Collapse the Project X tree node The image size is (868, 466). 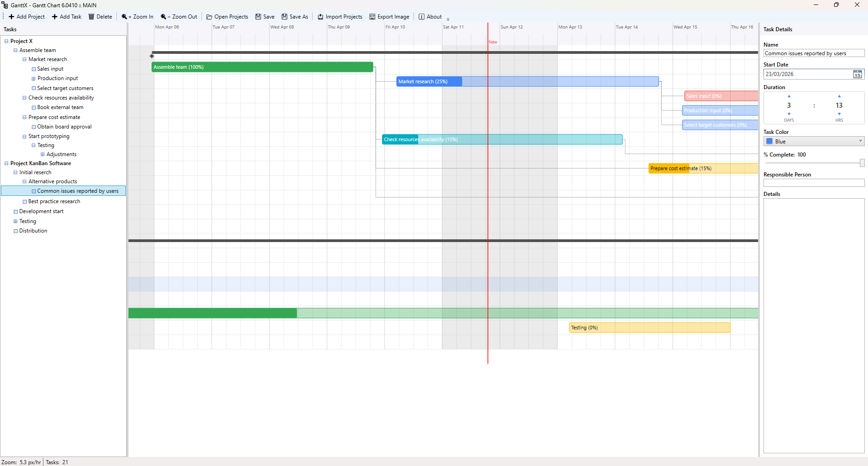[6, 41]
